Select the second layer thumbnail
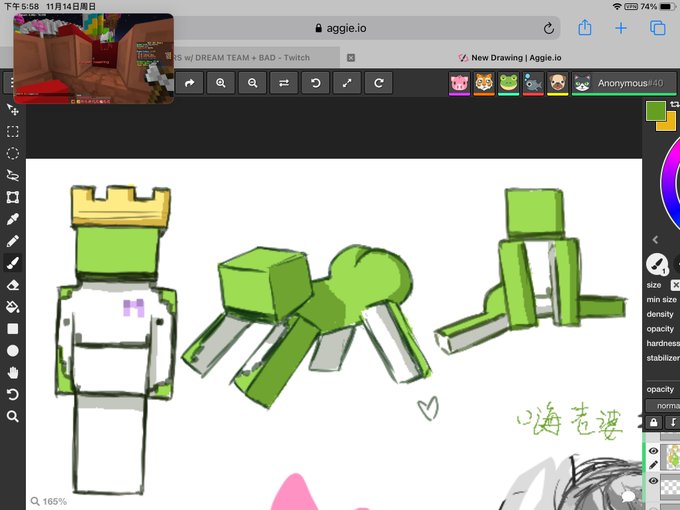 670,487
